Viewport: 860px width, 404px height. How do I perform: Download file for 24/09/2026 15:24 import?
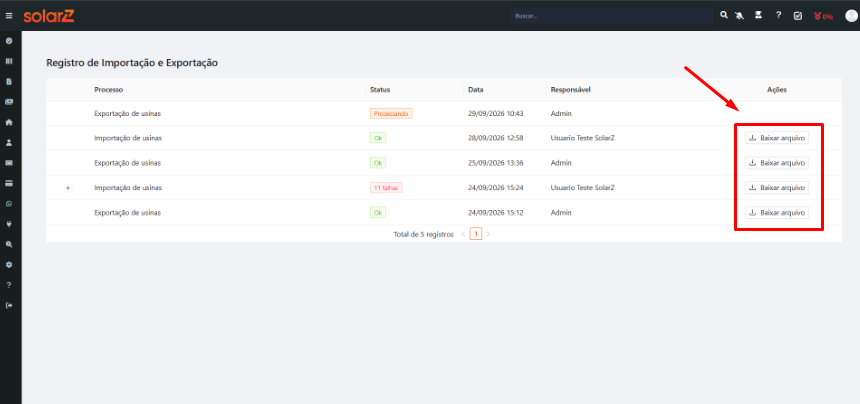[x=777, y=187]
